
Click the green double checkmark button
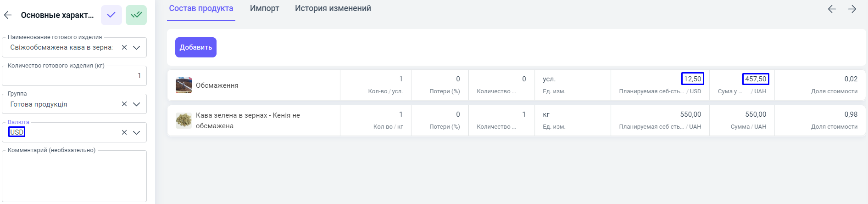pos(136,15)
